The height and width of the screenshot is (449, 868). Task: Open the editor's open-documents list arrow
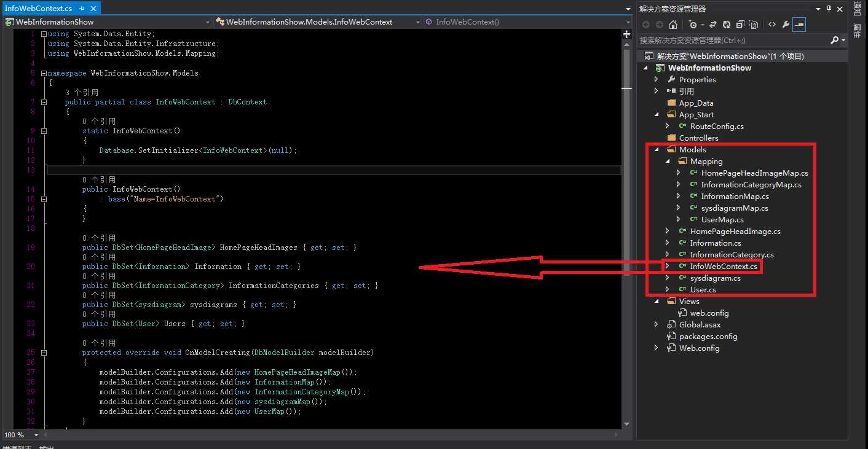(628, 10)
